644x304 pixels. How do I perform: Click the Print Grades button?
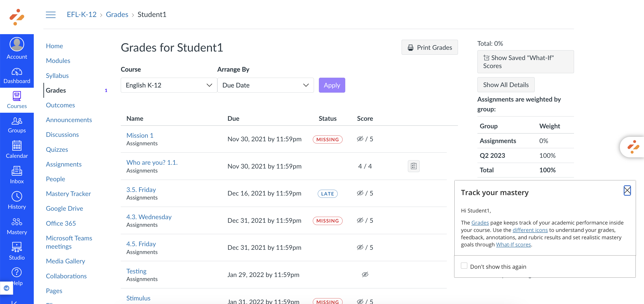pyautogui.click(x=429, y=47)
